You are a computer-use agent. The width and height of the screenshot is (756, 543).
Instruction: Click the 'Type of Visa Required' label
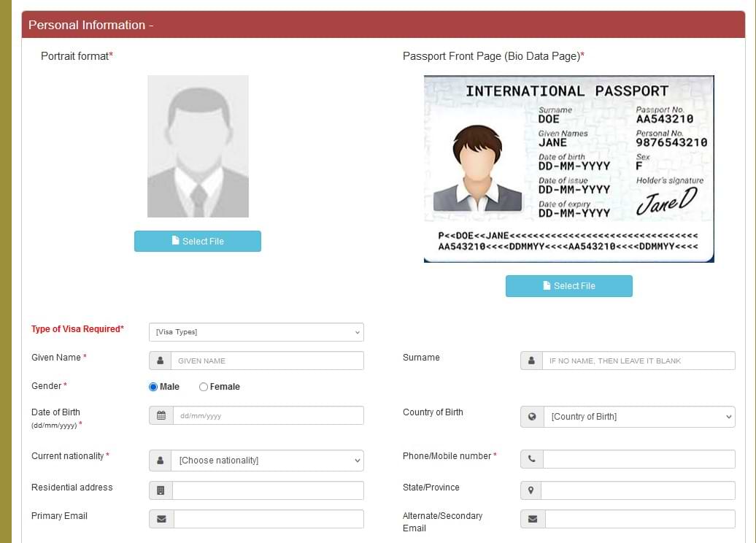(77, 329)
